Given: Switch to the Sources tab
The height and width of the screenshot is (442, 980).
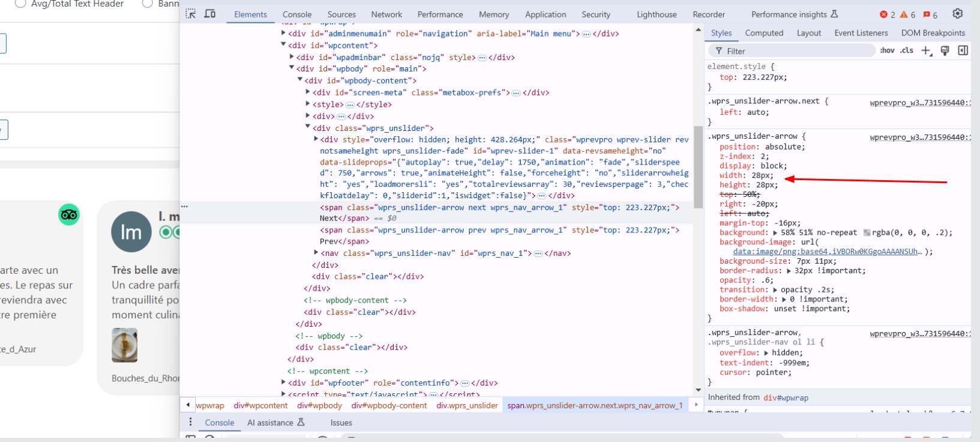Looking at the screenshot, I should click(x=341, y=14).
